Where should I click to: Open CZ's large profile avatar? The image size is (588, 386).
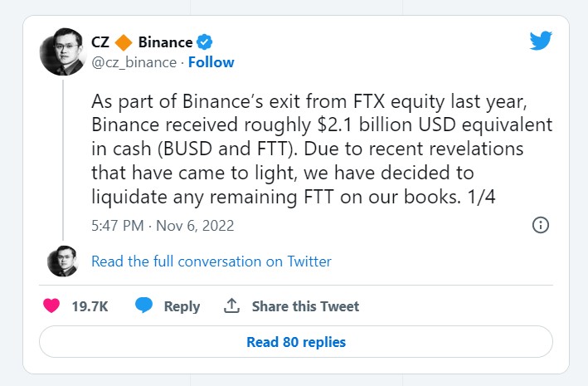pos(64,51)
